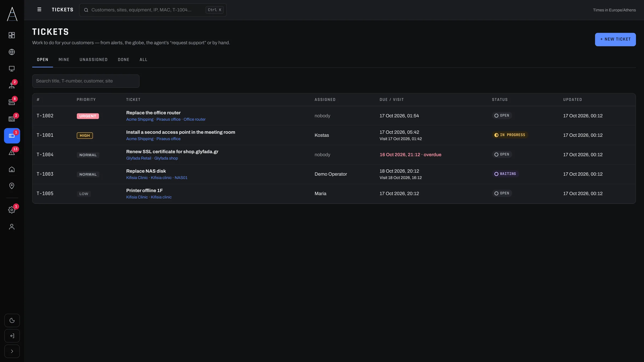
Task: Open the monitor equipment icon in sidebar
Action: (12, 69)
